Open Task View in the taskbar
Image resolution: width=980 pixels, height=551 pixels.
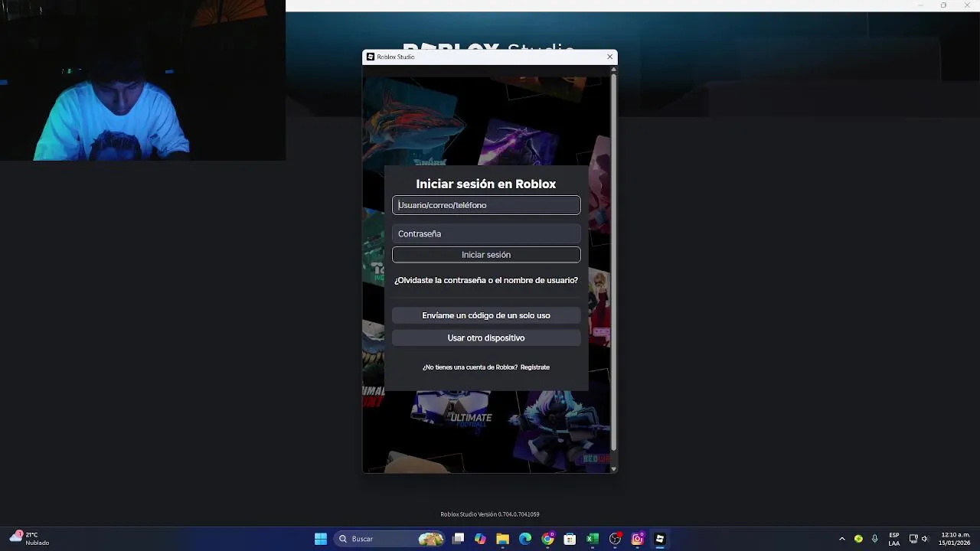(458, 539)
